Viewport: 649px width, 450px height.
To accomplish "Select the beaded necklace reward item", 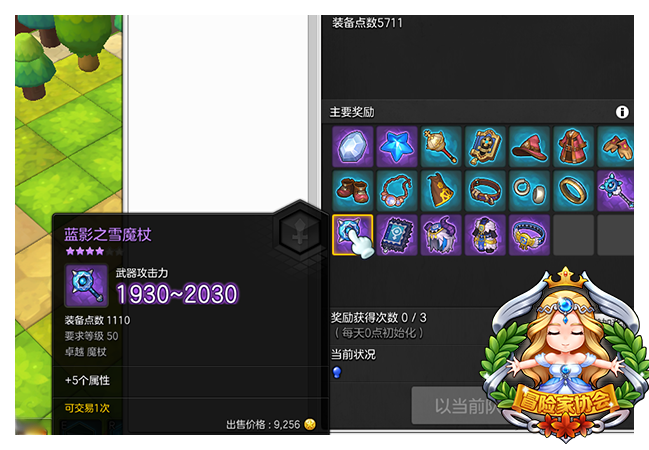I will [x=397, y=191].
